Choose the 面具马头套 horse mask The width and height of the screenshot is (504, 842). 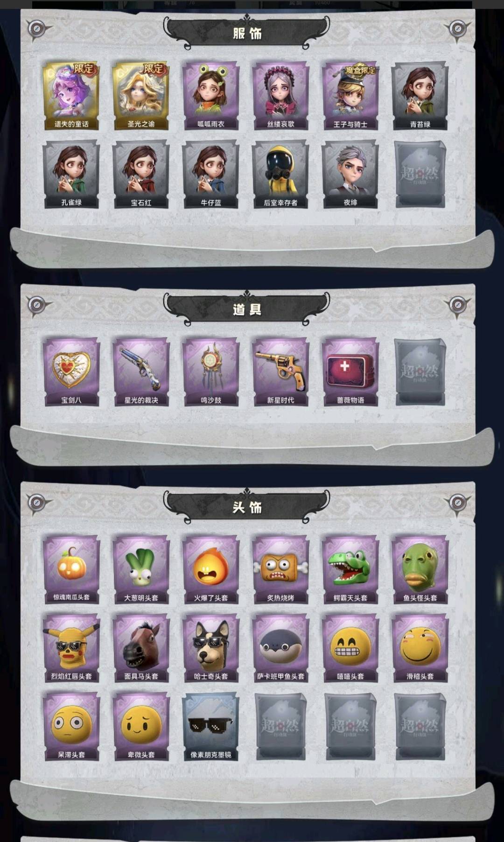pyautogui.click(x=141, y=648)
